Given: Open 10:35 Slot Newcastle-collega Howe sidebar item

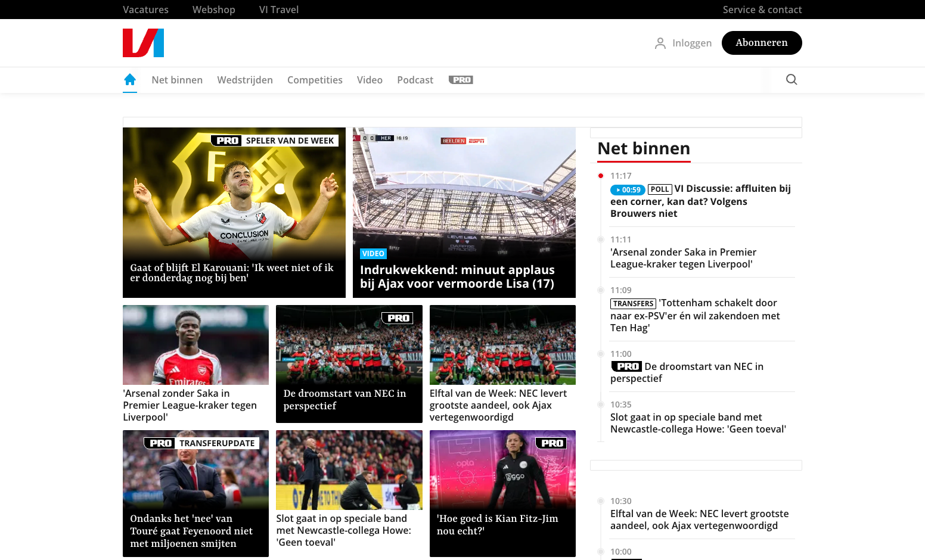Looking at the screenshot, I should tap(698, 423).
